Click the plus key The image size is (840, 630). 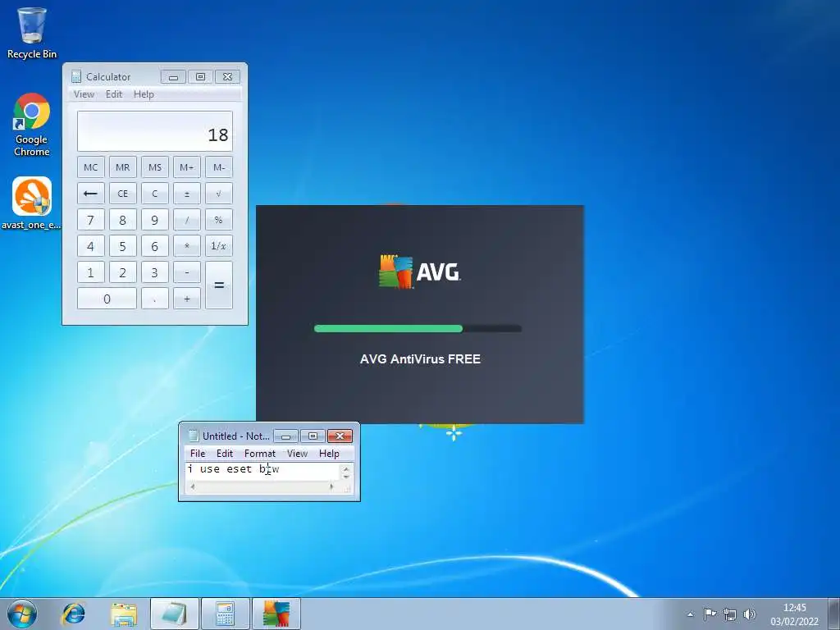pyautogui.click(x=187, y=299)
